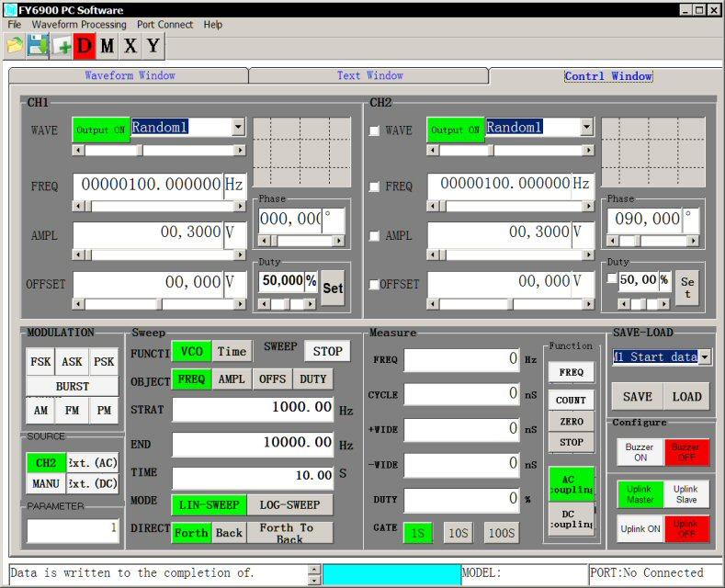
Task: Open the Port Connect menu
Action: (x=164, y=25)
